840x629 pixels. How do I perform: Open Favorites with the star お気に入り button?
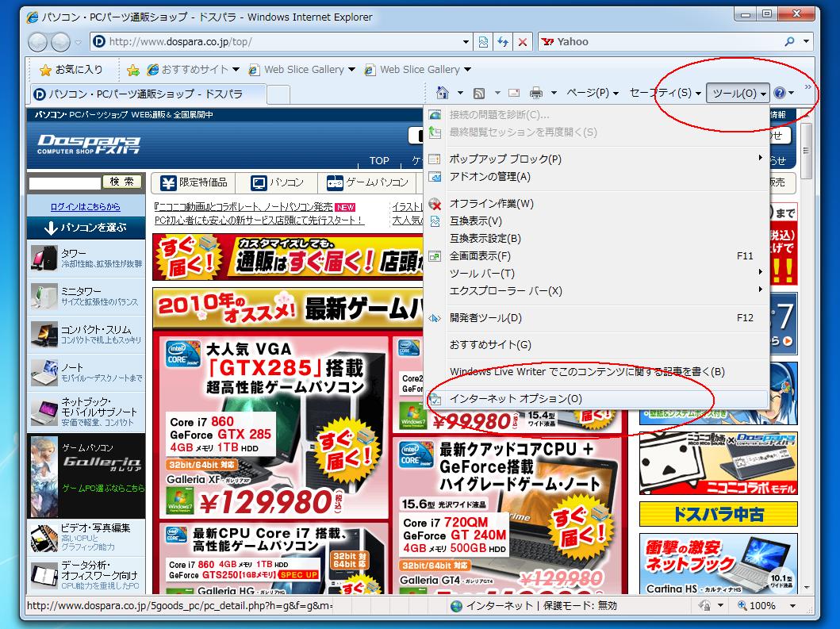coord(71,70)
